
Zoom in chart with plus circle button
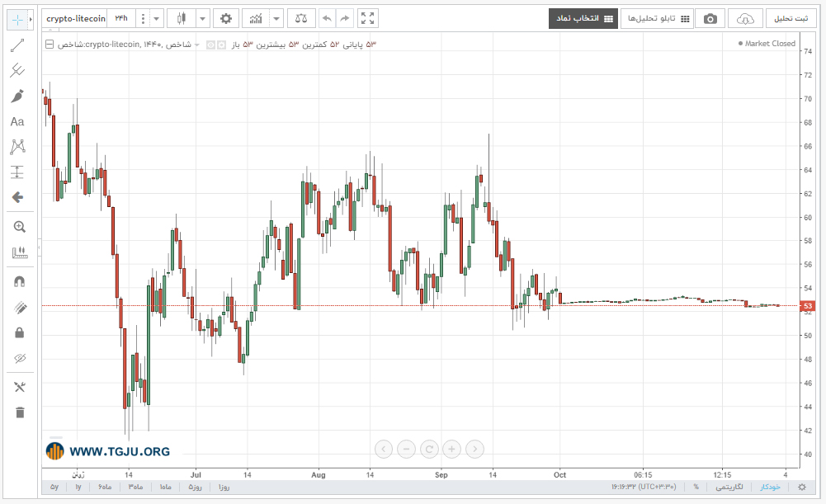pos(451,450)
